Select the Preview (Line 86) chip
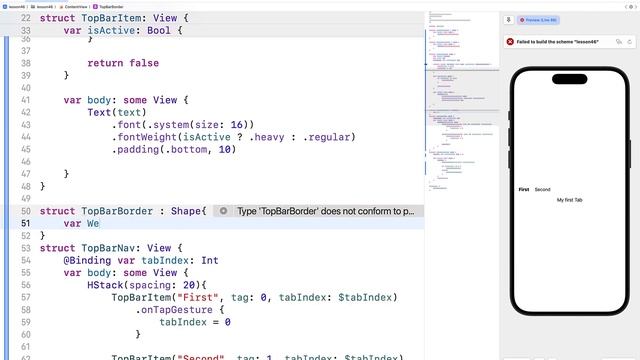This screenshot has height=360, width=640. [538, 20]
